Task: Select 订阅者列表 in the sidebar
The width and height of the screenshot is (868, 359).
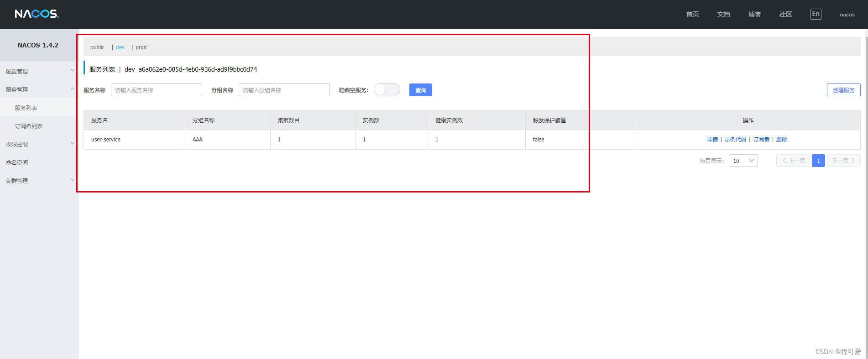Action: 39,126
